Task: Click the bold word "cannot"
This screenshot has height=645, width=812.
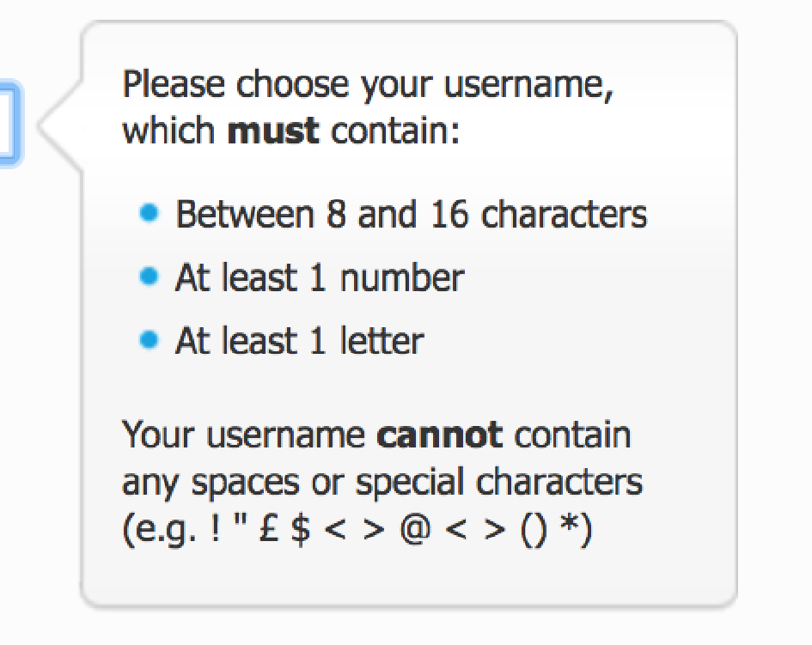Action: click(x=440, y=435)
